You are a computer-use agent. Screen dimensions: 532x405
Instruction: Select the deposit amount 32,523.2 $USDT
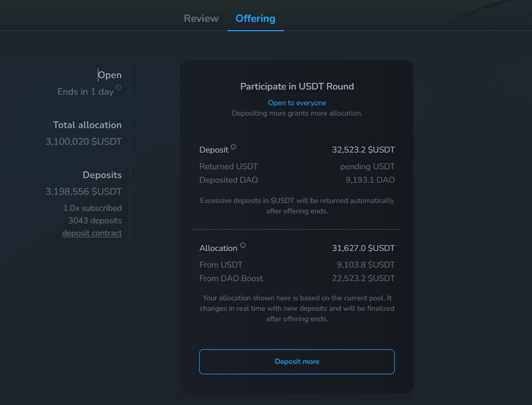(x=364, y=149)
